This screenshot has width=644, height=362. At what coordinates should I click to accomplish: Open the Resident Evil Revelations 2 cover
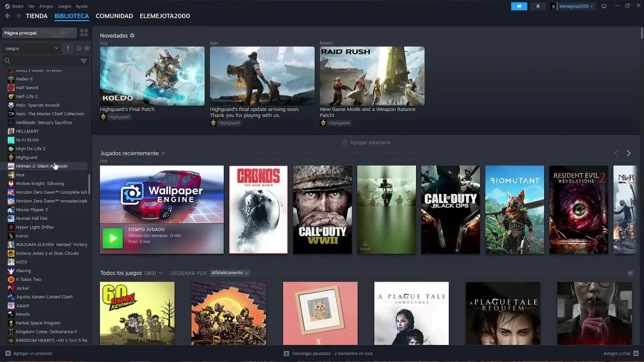point(579,210)
